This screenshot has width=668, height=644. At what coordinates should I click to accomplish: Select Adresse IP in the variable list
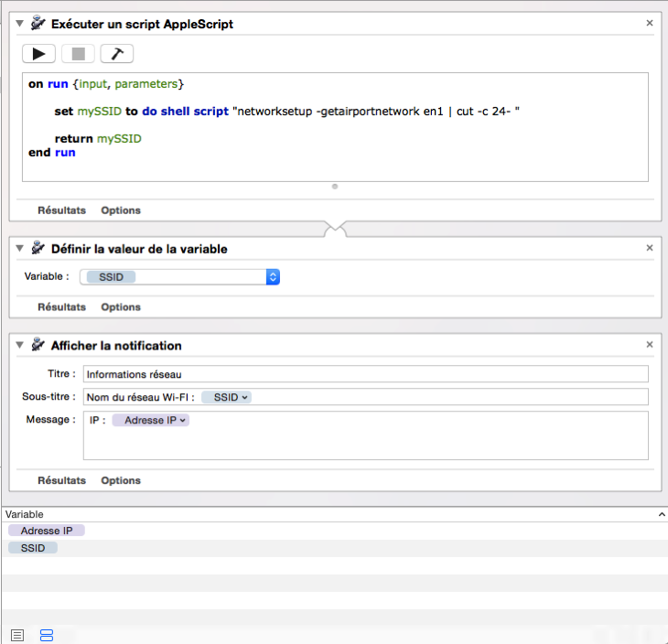pyautogui.click(x=47, y=531)
